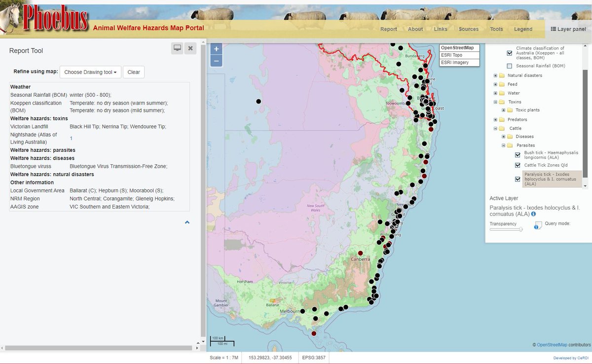
Task: Click info icon beside active layer name
Action: pyautogui.click(x=533, y=214)
